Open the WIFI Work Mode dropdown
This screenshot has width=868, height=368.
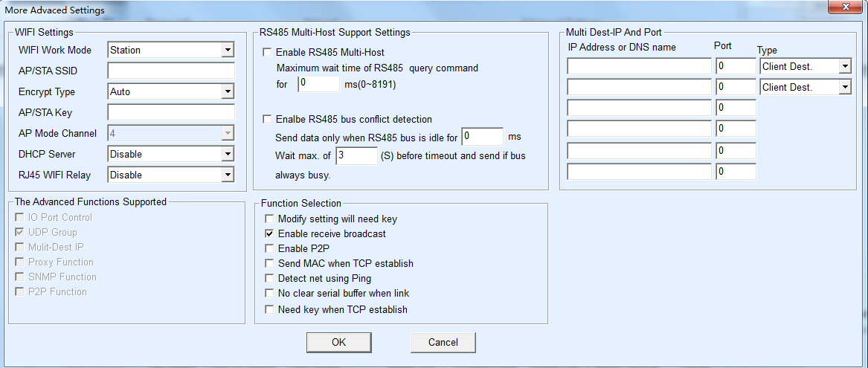[228, 51]
